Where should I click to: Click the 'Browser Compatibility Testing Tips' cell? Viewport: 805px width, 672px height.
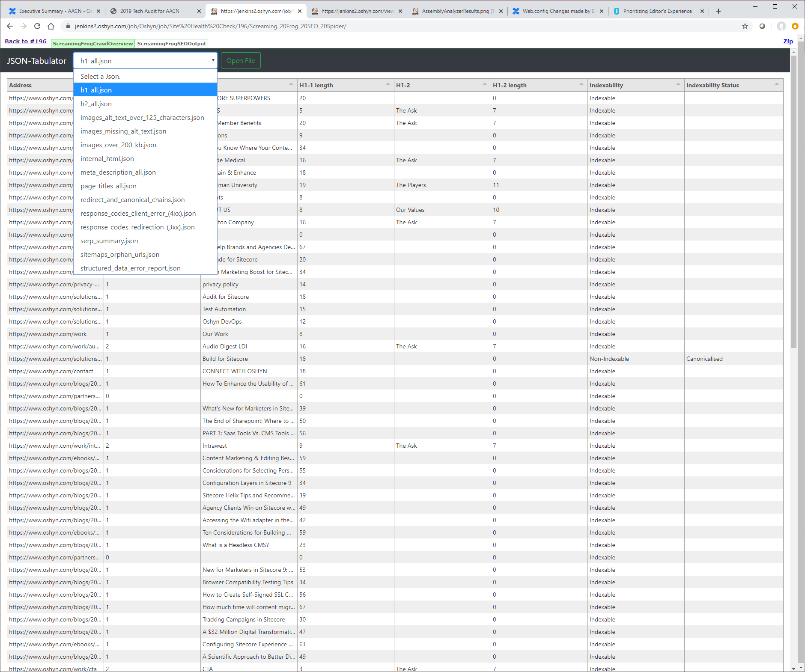pyautogui.click(x=249, y=582)
